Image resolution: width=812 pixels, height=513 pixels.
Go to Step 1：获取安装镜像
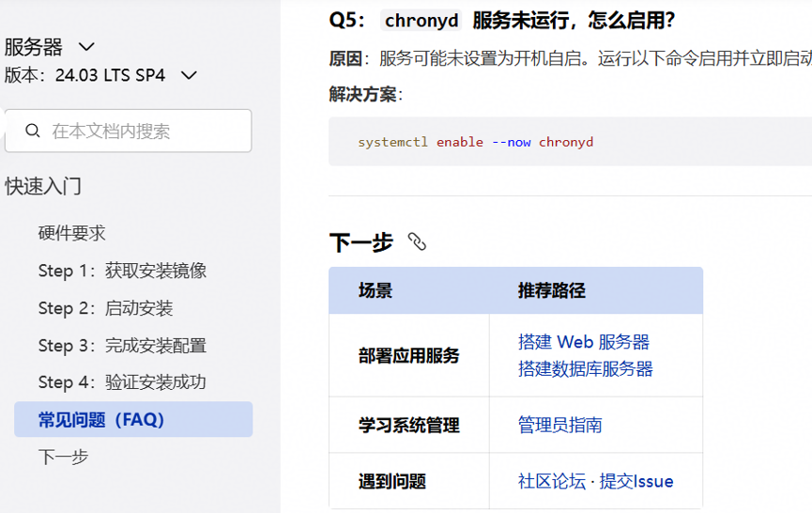[122, 271]
